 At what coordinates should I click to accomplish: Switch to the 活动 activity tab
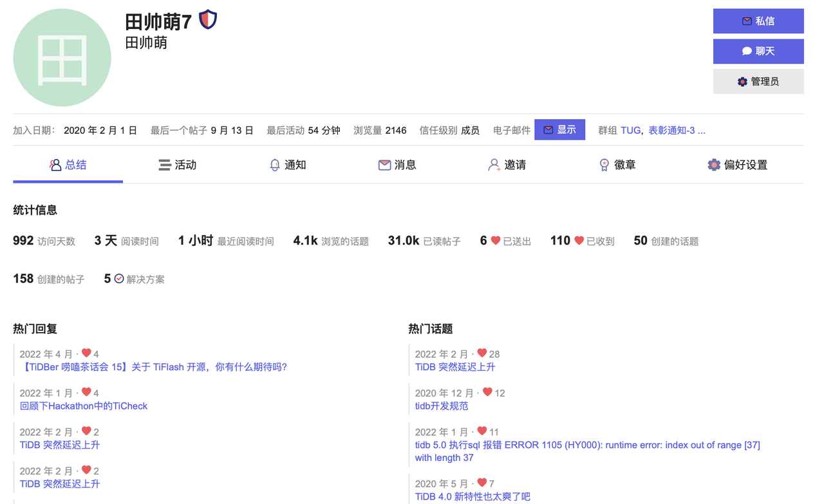[178, 165]
